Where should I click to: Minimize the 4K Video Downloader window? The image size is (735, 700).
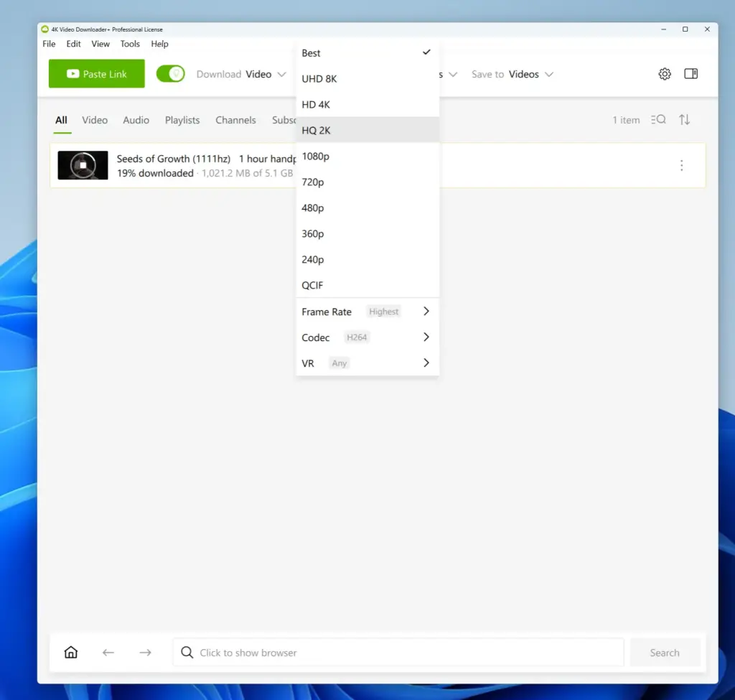click(663, 29)
